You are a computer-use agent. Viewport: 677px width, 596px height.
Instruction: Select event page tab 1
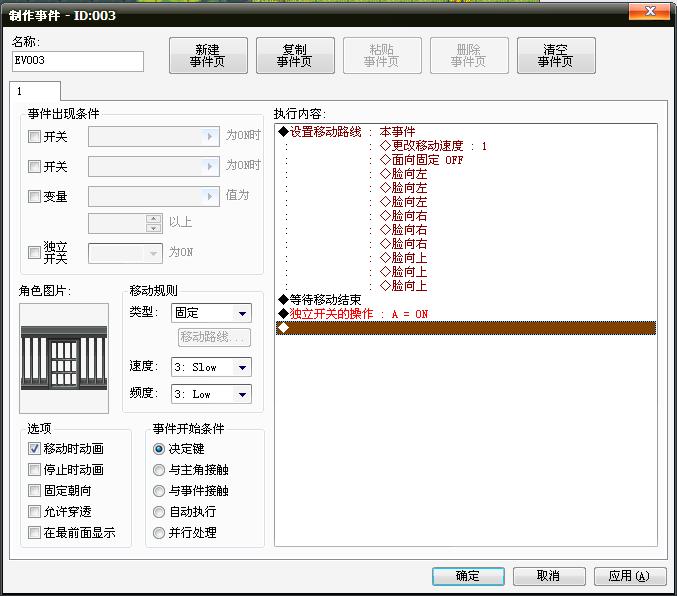35,91
